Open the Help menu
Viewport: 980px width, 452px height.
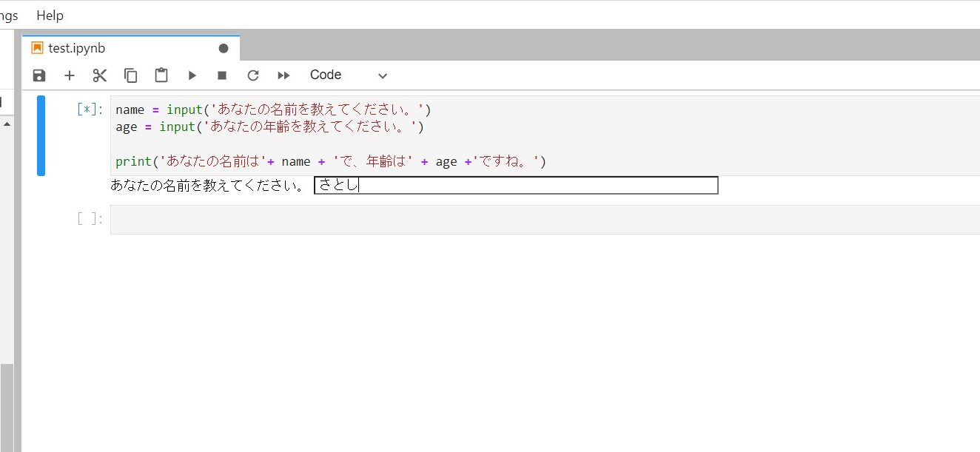click(50, 15)
